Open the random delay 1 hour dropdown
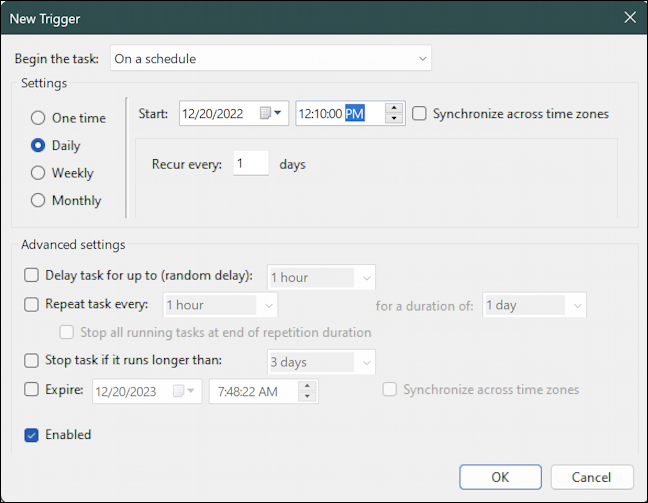 321,277
